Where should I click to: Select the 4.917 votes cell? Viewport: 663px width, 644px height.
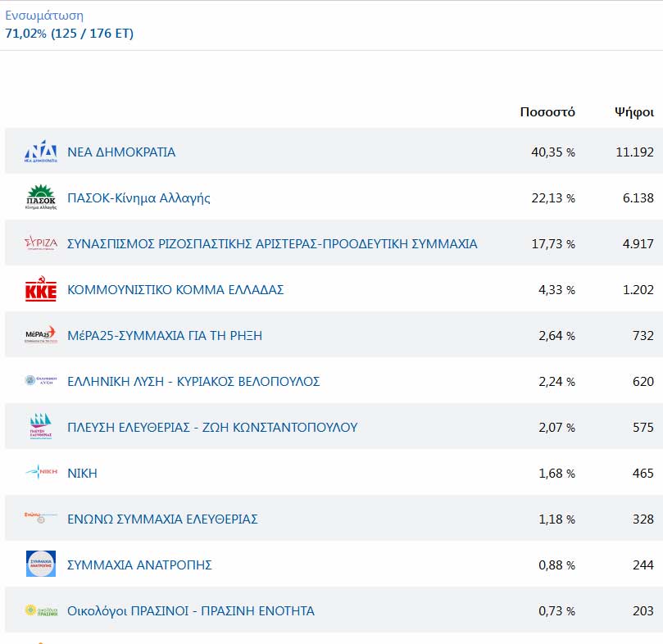(638, 243)
